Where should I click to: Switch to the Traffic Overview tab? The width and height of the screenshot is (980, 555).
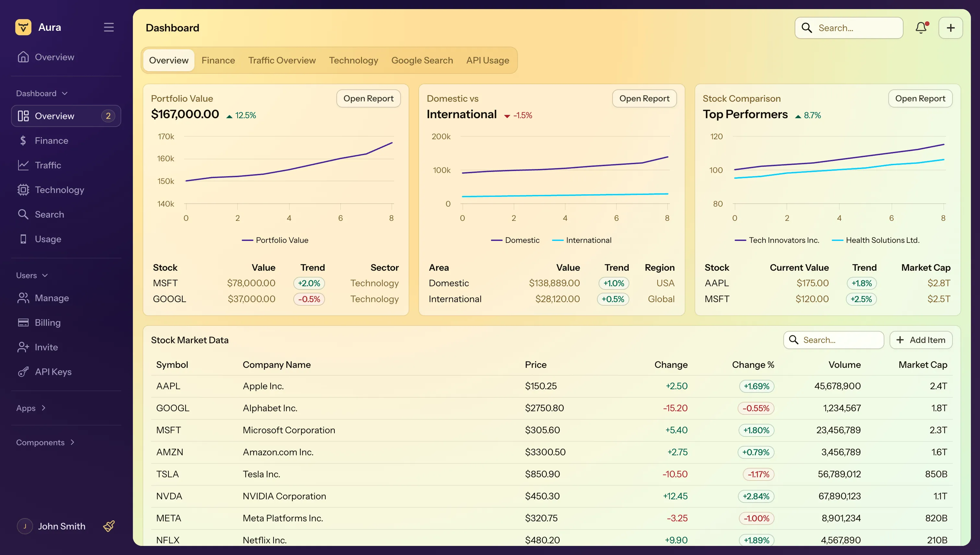pos(282,60)
